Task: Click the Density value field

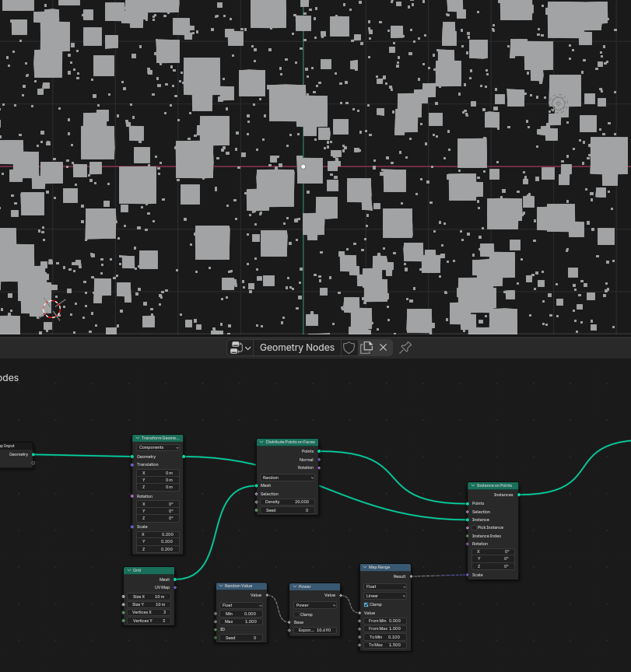Action: (287, 502)
